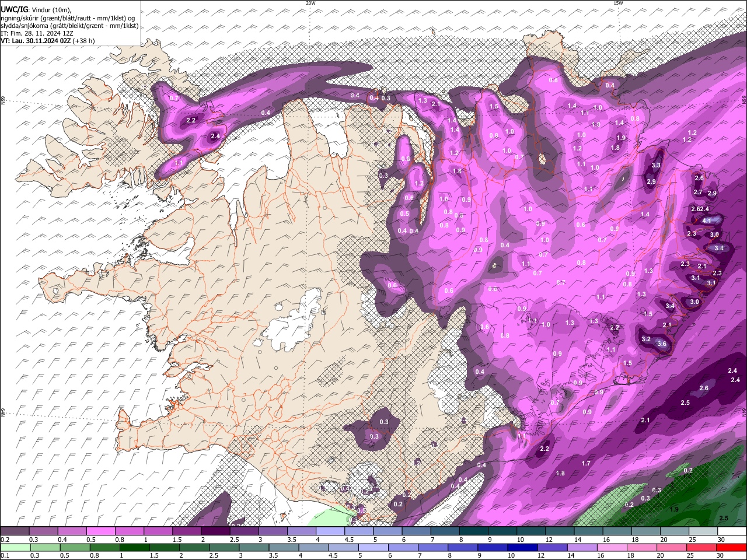Pick the bright red swatch ending the rain legend
The image size is (747, 560).
pyautogui.click(x=731, y=547)
